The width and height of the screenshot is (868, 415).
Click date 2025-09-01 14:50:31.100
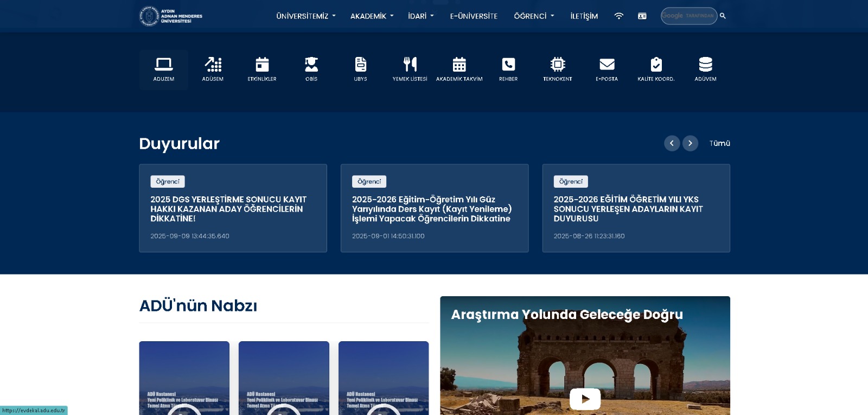[x=388, y=236]
